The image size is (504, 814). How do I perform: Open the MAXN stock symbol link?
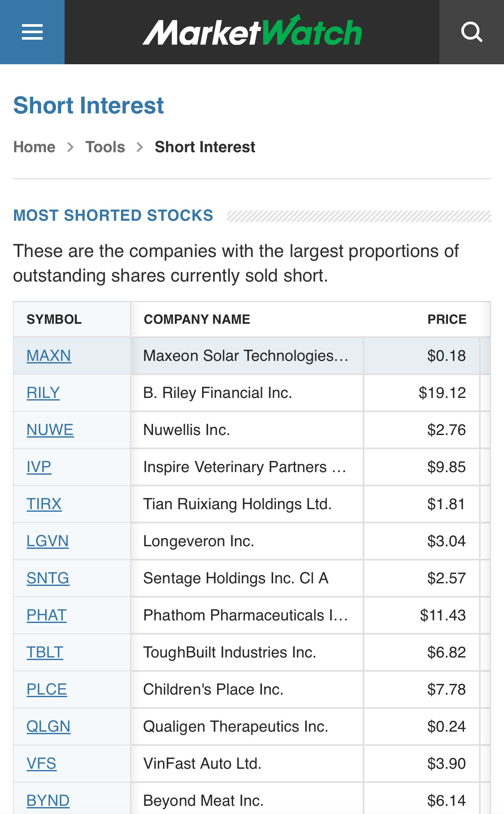coord(49,356)
